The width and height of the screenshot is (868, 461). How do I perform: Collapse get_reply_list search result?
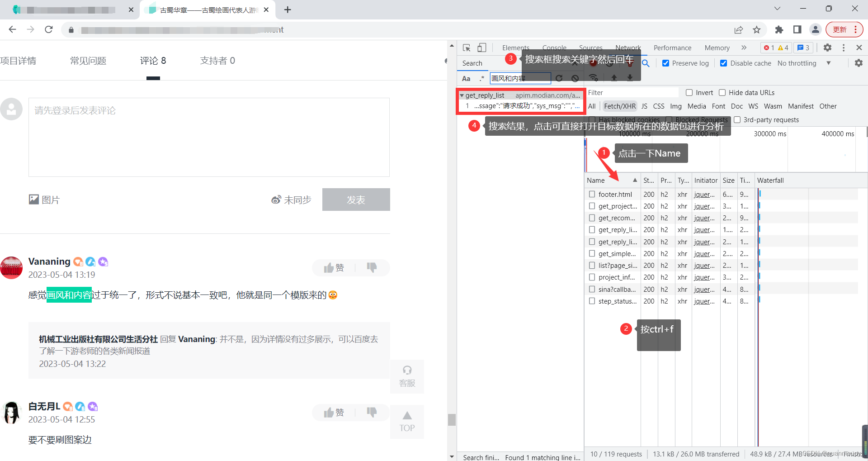click(x=462, y=95)
